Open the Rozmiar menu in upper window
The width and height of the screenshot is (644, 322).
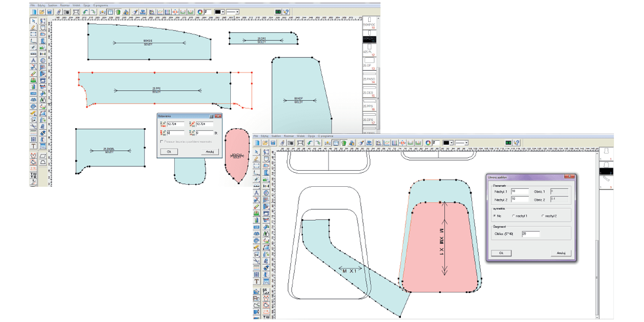tap(64, 5)
